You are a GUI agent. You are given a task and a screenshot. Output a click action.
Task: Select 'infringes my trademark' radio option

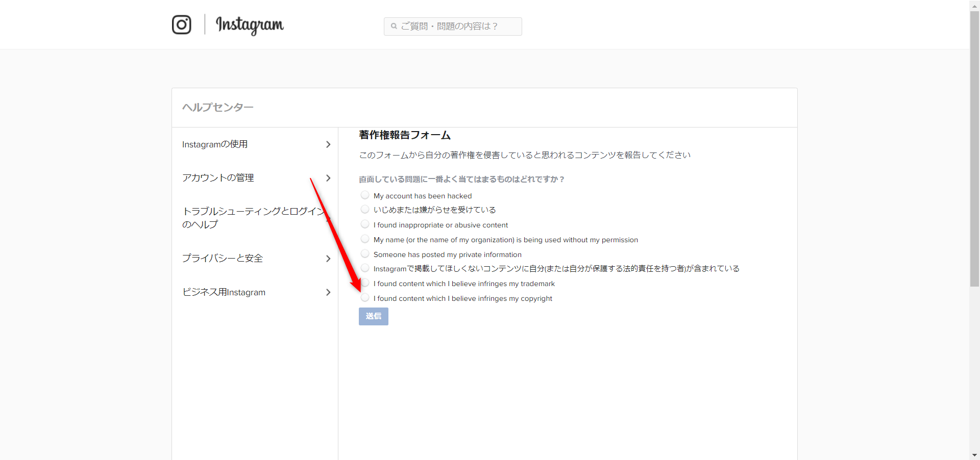point(365,283)
